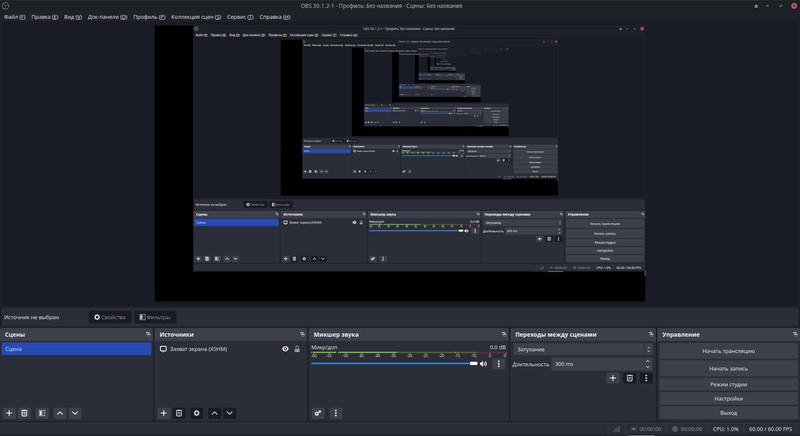
Task: Mute the Микр/доп audio channel
Action: click(484, 364)
